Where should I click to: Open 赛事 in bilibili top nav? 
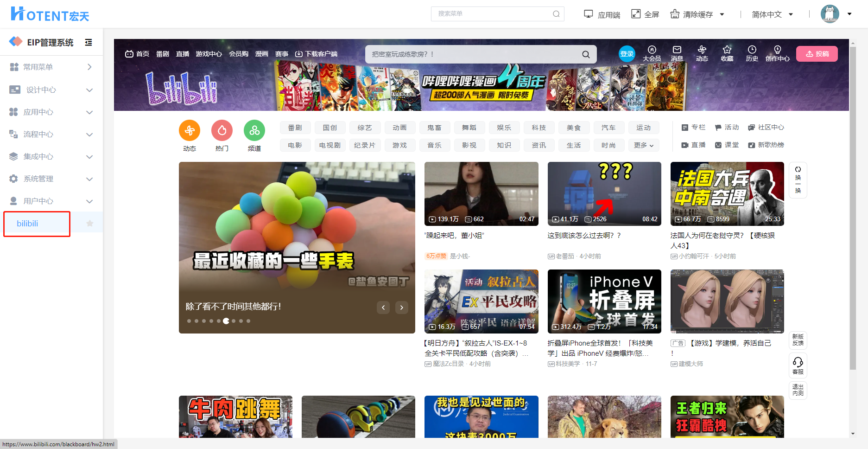pyautogui.click(x=282, y=54)
